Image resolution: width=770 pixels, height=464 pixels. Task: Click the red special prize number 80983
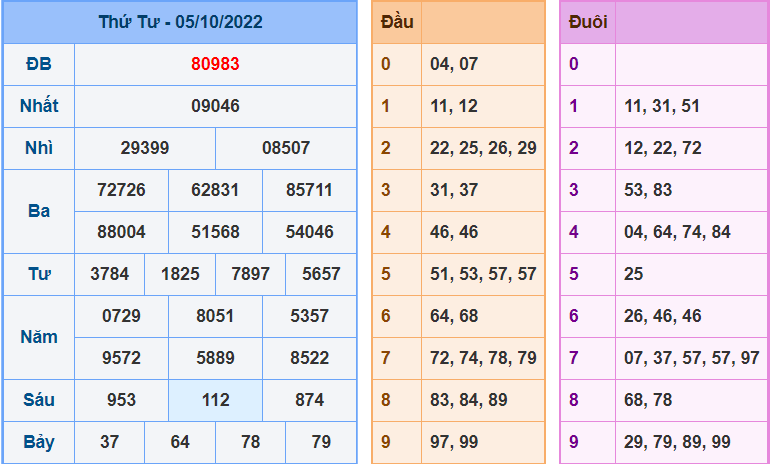click(x=215, y=64)
